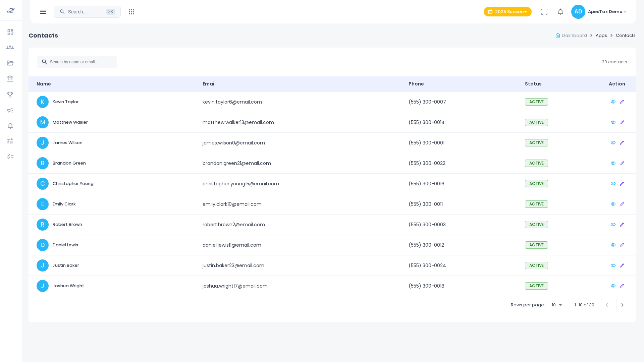Click the sidebar notifications bell icon

pos(10,126)
